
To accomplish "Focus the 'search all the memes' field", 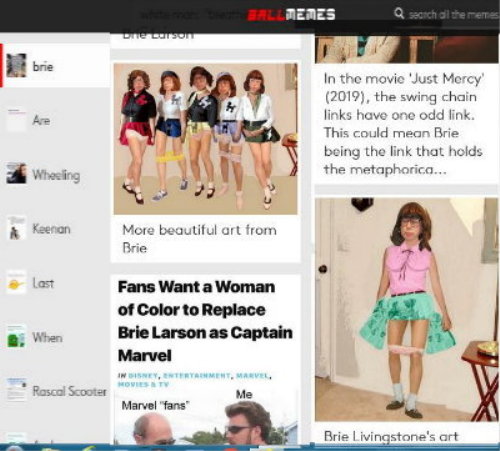I will point(453,14).
